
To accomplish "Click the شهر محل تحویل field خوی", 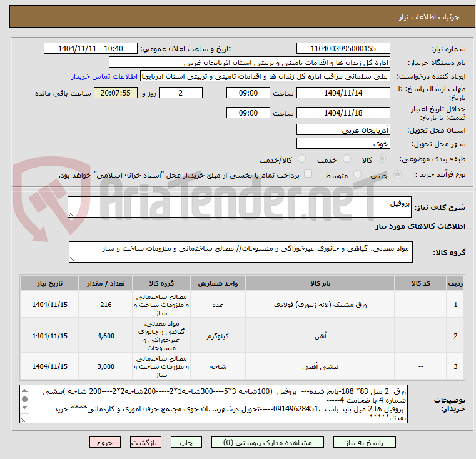I will (x=343, y=143).
